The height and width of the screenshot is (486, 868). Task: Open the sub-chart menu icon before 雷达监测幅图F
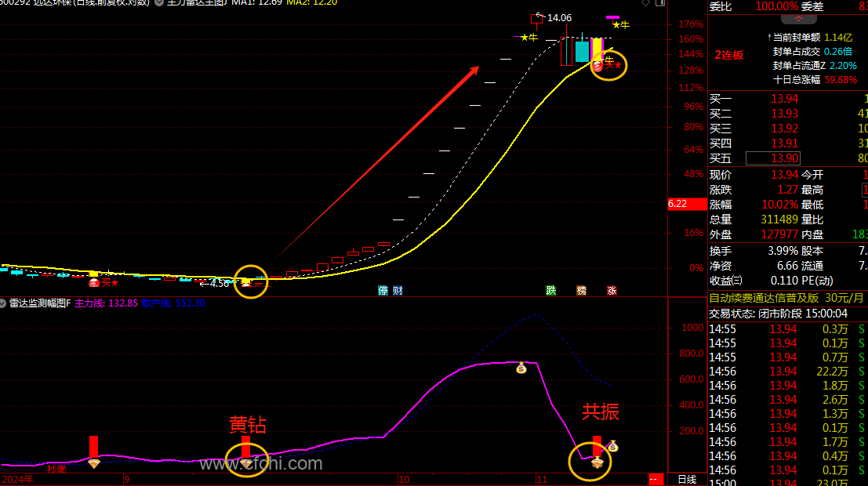coord(3,303)
